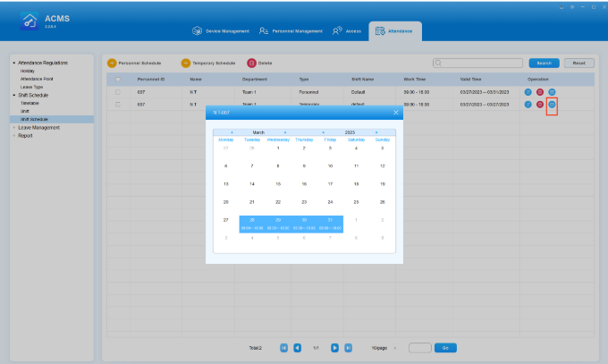Advance to next year after 2023
This screenshot has height=364, width=608.
coord(376,132)
